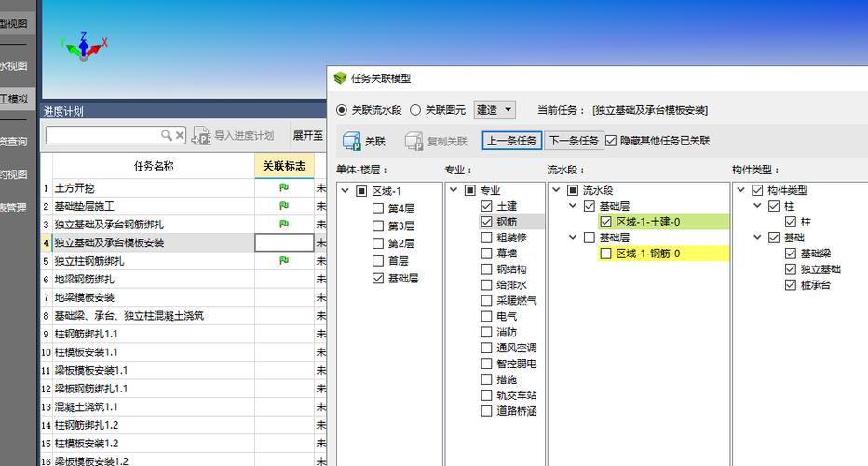Screen dimensions: 868x466
Task: Uncheck the 独立基础 component checkbox
Action: [791, 269]
